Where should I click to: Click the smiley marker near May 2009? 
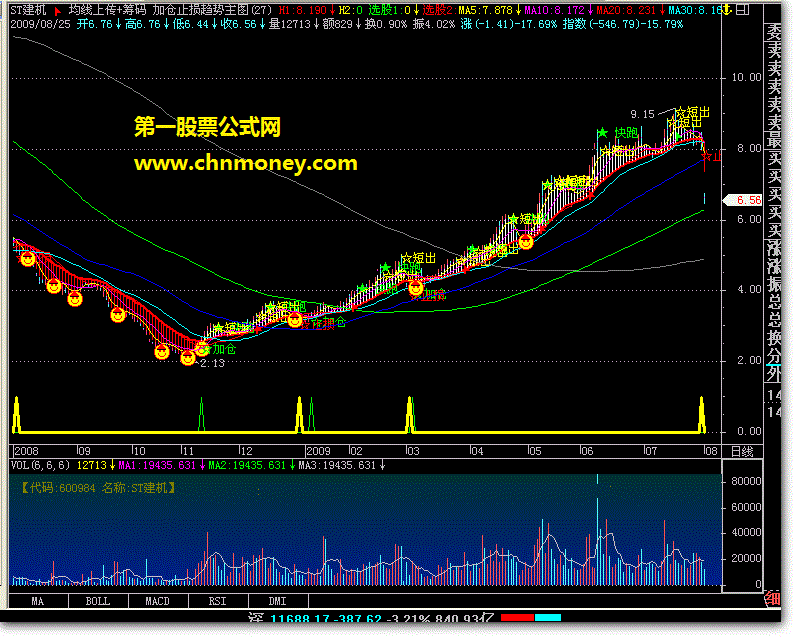tap(526, 242)
